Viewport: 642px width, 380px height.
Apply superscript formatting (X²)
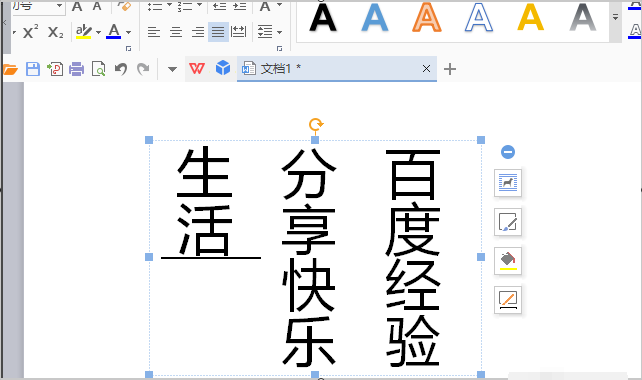click(30, 32)
